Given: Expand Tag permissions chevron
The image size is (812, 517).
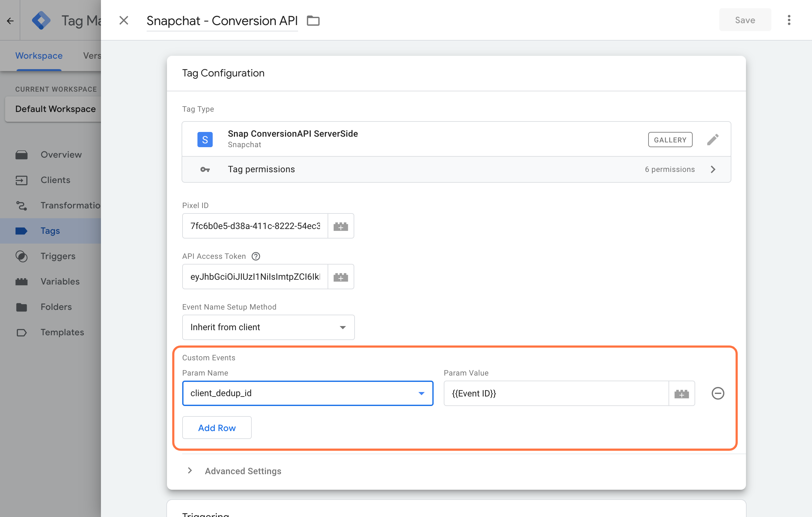Looking at the screenshot, I should tap(713, 169).
